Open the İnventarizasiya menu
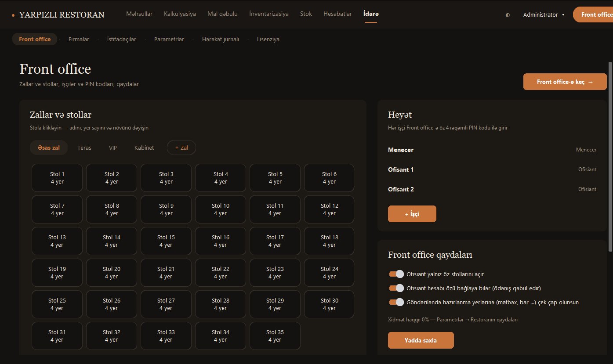Image resolution: width=613 pixels, height=364 pixels. (269, 14)
